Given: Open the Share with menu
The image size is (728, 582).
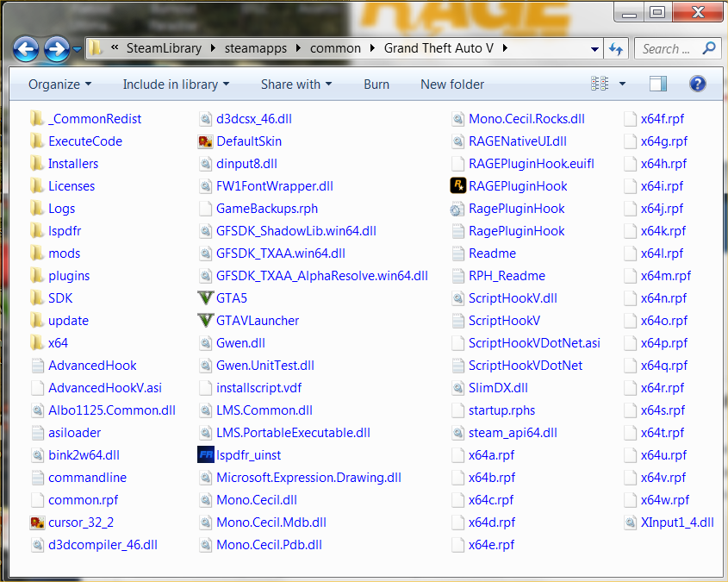Looking at the screenshot, I should (x=296, y=84).
